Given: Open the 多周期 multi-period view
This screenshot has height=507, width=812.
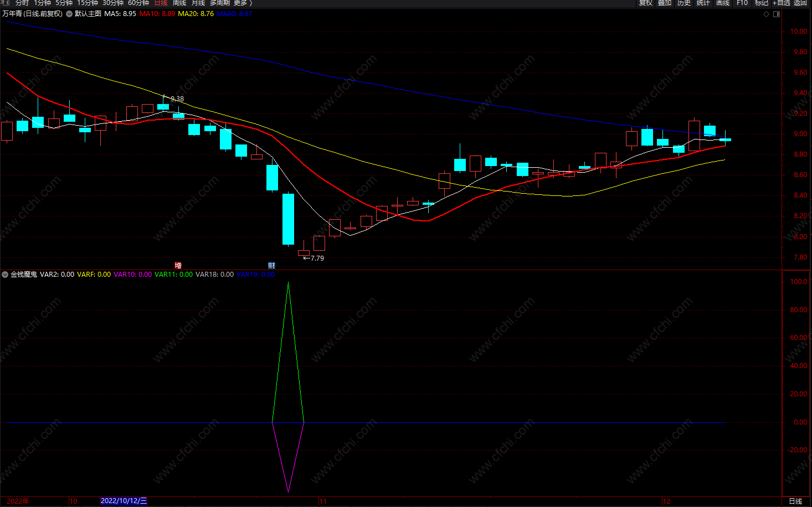Looking at the screenshot, I should (x=219, y=3).
